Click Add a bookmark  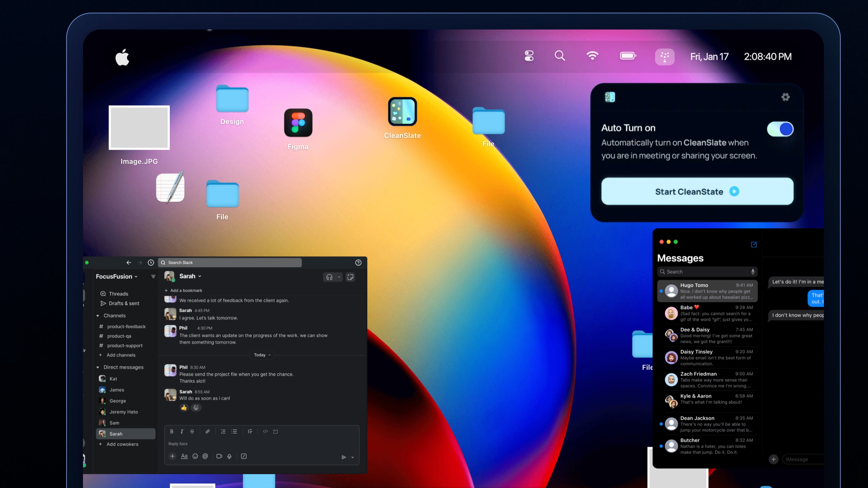(x=183, y=291)
